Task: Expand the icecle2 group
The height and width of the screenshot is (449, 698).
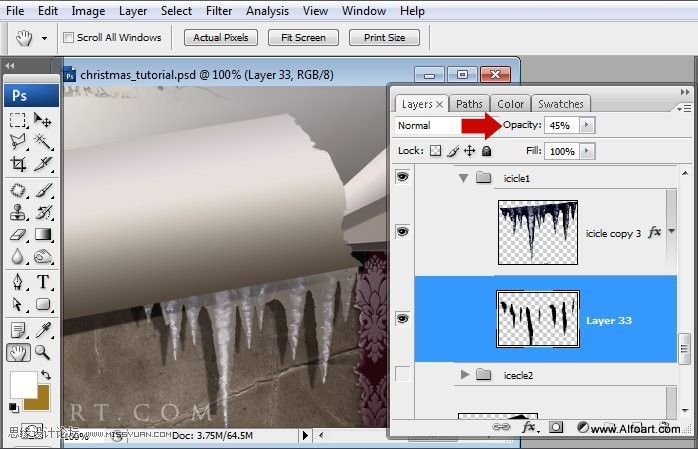Action: [465, 375]
